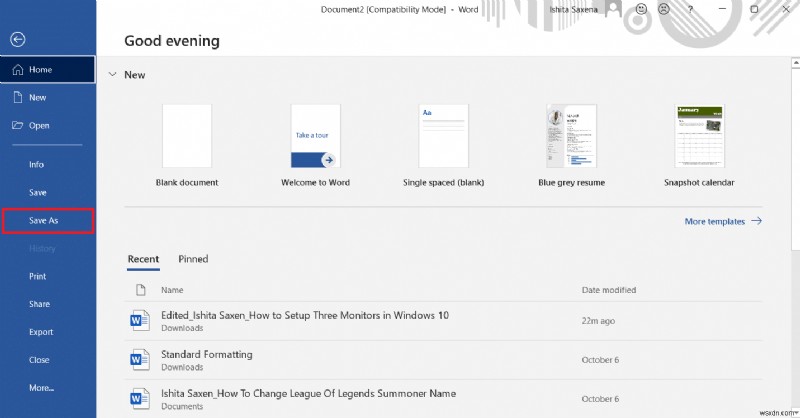Screen dimensions: 800x418
Task: Click the scrollbar up arrow
Action: 795,63
